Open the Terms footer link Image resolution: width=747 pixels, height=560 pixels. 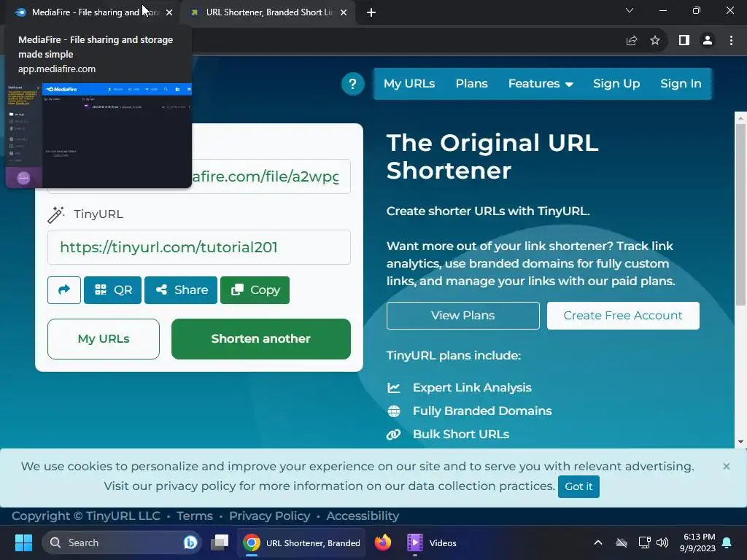(195, 516)
